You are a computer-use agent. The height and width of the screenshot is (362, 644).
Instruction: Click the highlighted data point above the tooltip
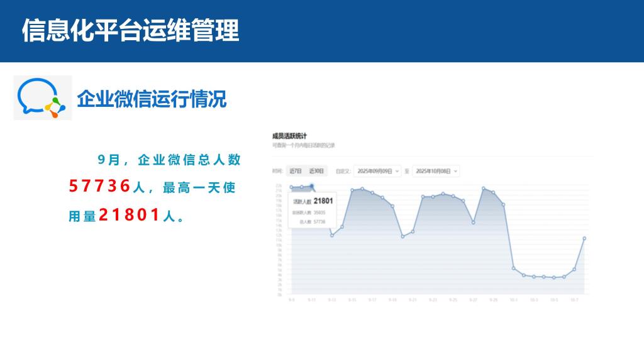312,186
